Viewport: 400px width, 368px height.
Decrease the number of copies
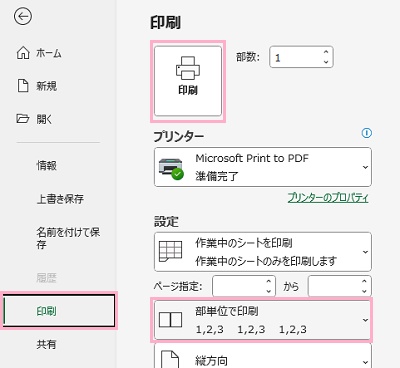click(326, 62)
